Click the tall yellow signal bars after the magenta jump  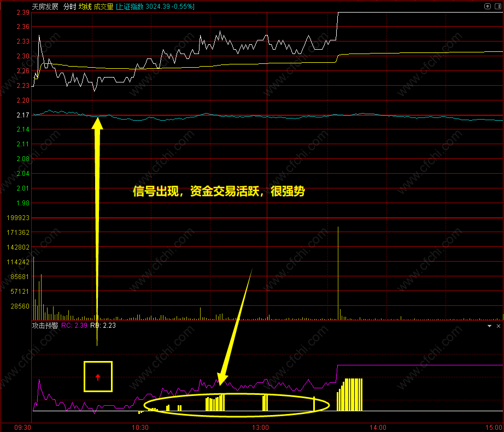click(x=350, y=395)
